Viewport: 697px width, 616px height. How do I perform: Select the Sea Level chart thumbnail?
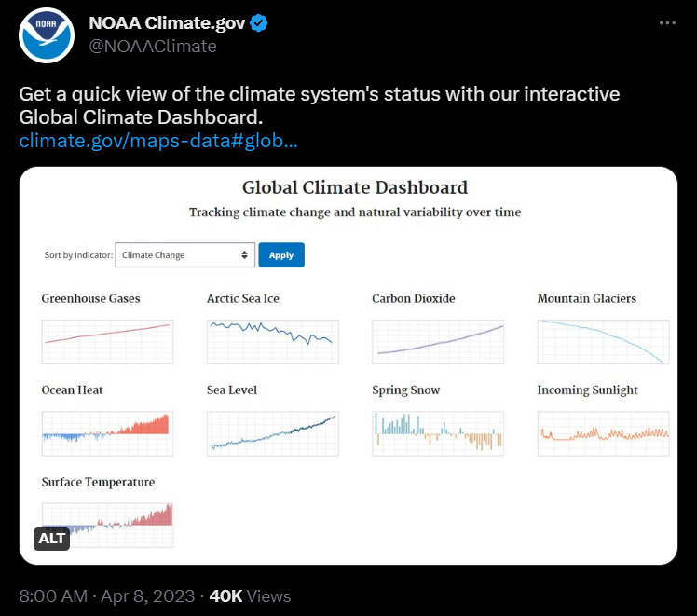(x=272, y=433)
